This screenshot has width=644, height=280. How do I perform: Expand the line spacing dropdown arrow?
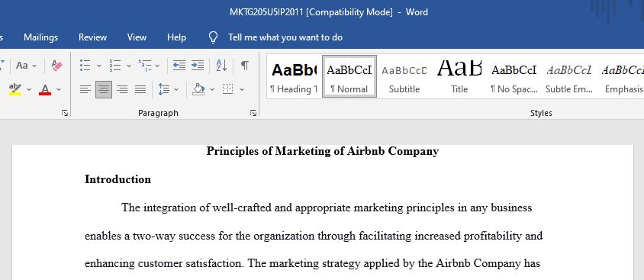click(176, 89)
